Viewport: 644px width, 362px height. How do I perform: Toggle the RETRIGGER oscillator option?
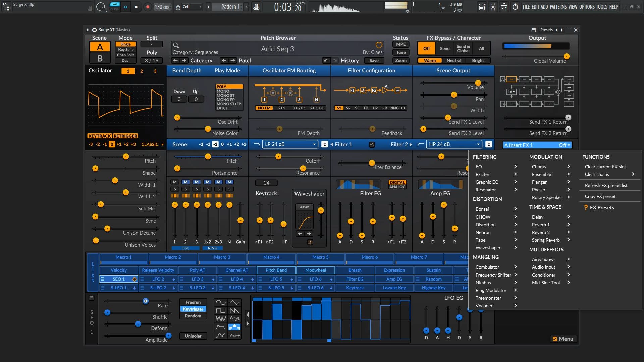pos(125,136)
